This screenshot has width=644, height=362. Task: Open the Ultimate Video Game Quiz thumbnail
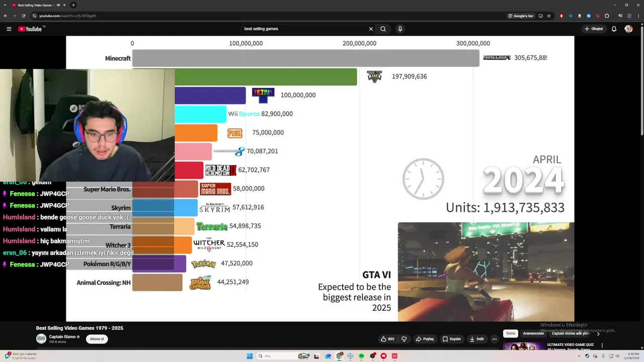pos(524,346)
